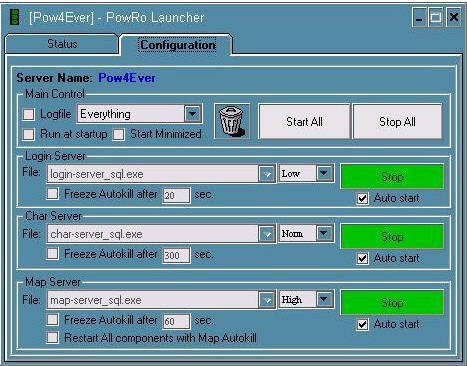
Task: Click the Pow4Ever server name text
Action: [x=127, y=78]
